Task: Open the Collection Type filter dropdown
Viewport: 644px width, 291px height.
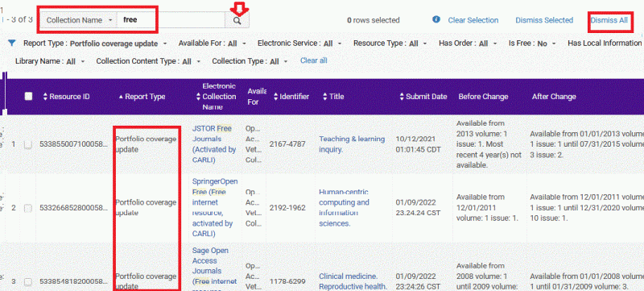Action: coord(250,61)
